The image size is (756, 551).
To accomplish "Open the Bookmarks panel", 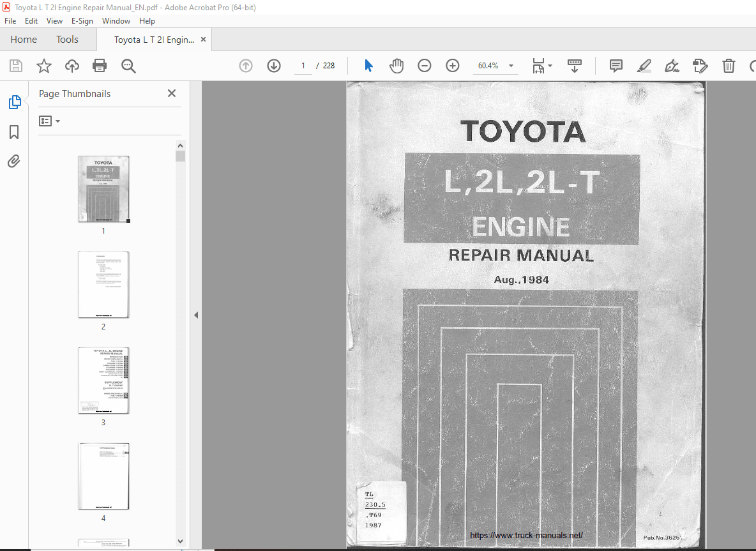I will (x=14, y=132).
